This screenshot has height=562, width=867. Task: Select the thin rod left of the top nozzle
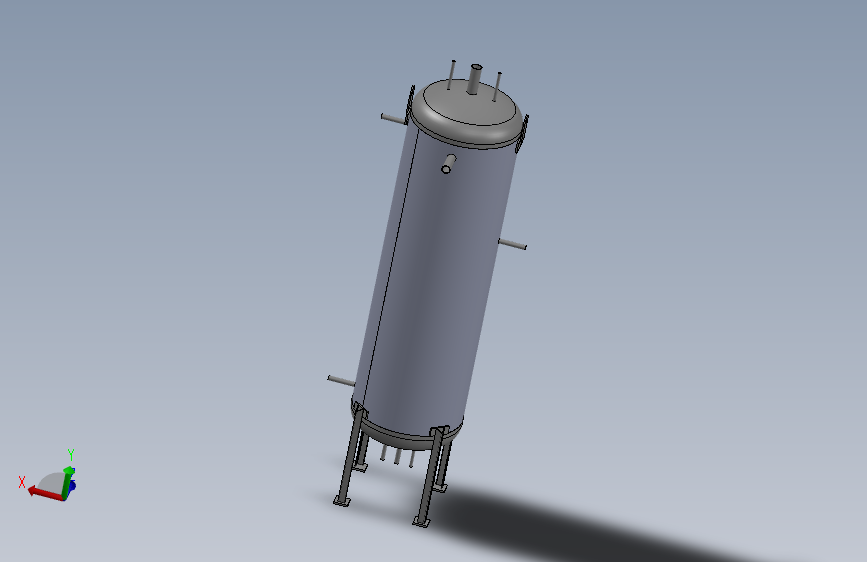[452, 75]
